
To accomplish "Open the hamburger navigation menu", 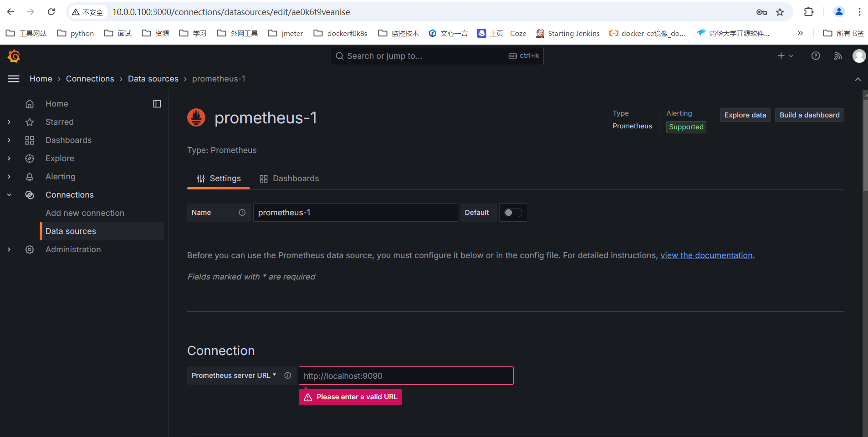I will click(x=14, y=79).
